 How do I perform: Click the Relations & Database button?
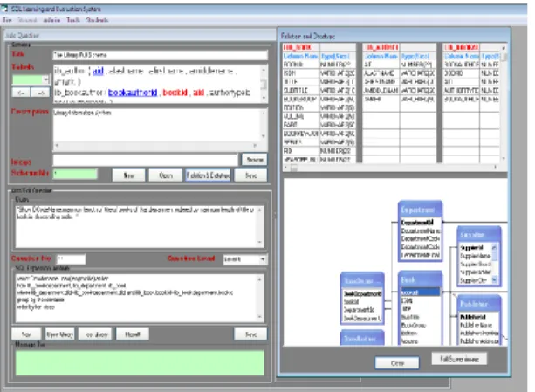pos(208,175)
